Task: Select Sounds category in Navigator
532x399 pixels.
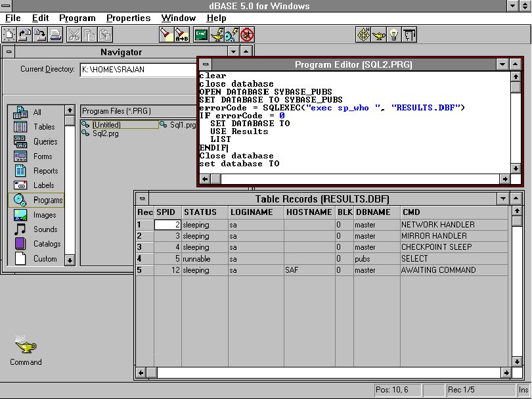Action: tap(36, 229)
